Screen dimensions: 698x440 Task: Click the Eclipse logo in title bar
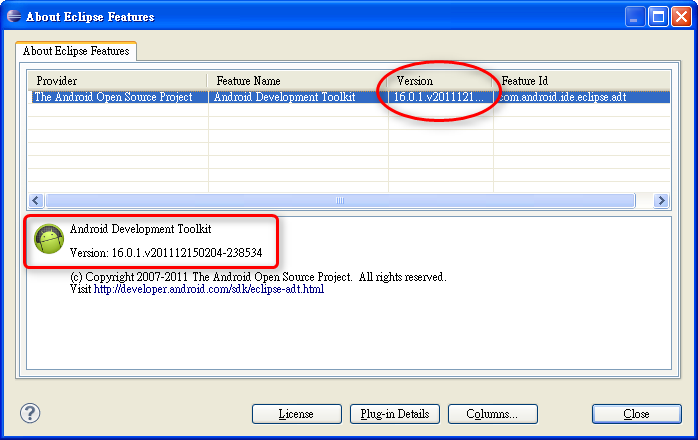tap(14, 16)
